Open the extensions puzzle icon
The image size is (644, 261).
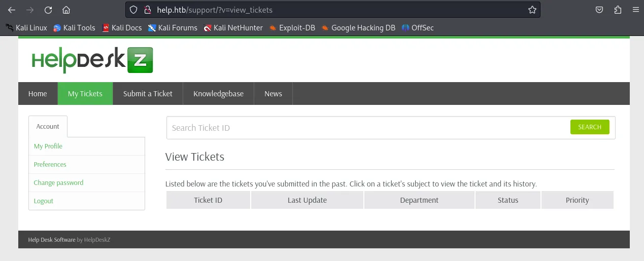618,10
